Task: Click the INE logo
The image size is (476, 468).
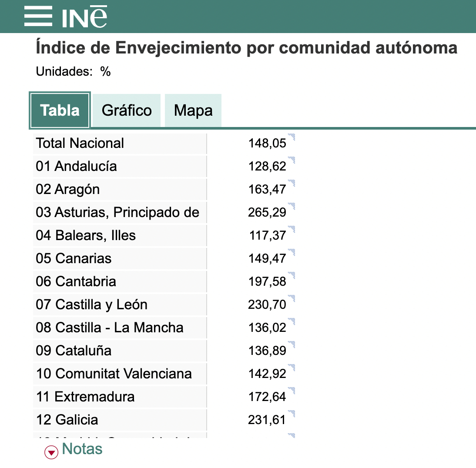Action: (84, 17)
